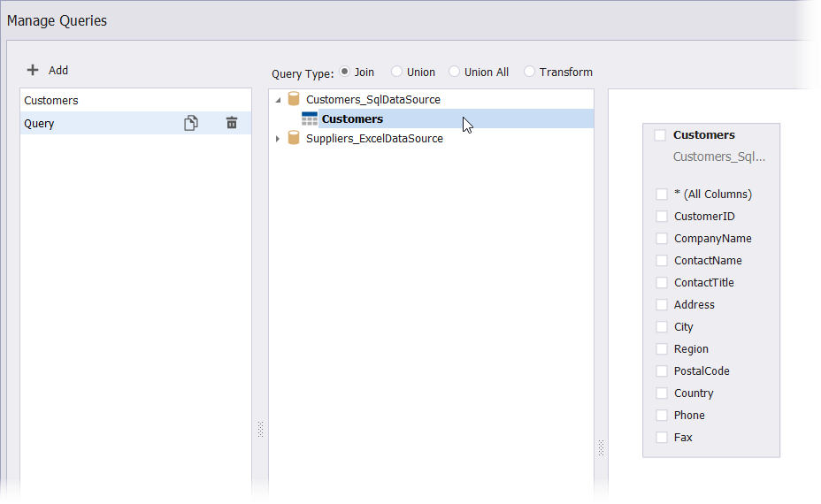821x504 pixels.
Task: Expand the Suppliers_ExcelDataSource node
Action: click(x=279, y=139)
